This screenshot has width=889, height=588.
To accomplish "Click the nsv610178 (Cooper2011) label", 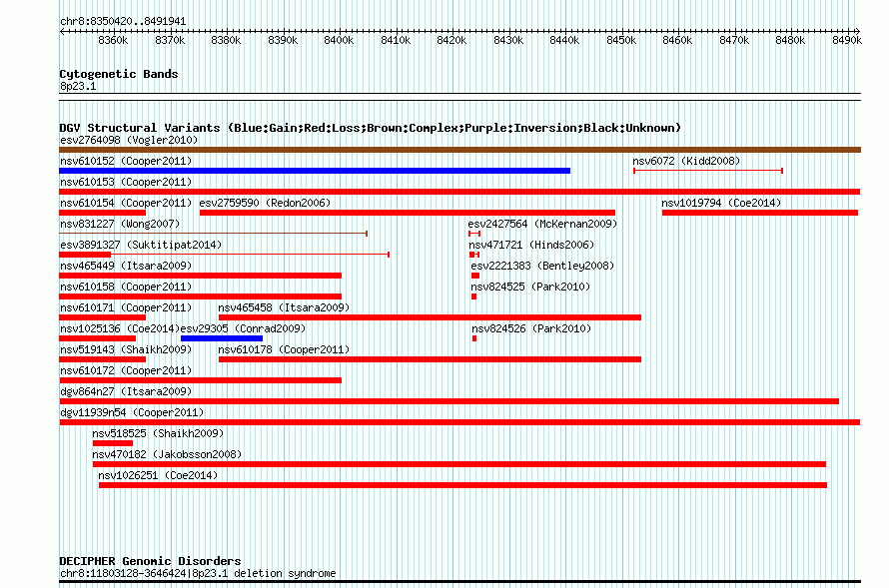I will point(284,349).
